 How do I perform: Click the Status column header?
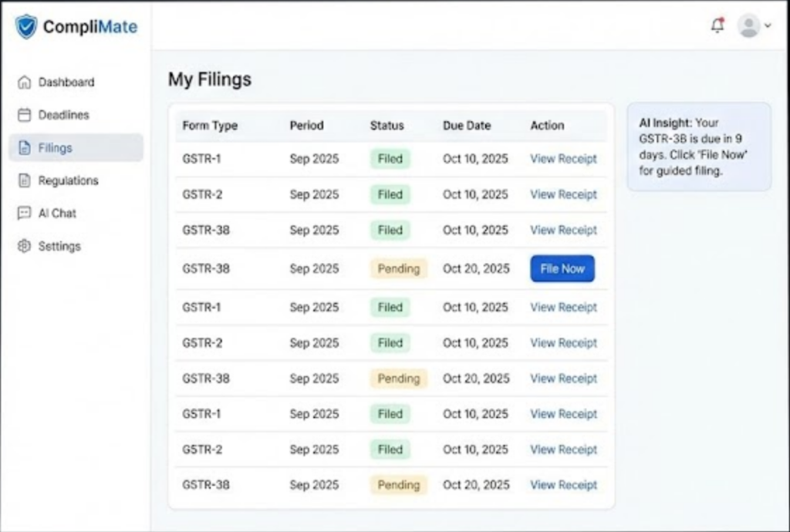tap(387, 126)
